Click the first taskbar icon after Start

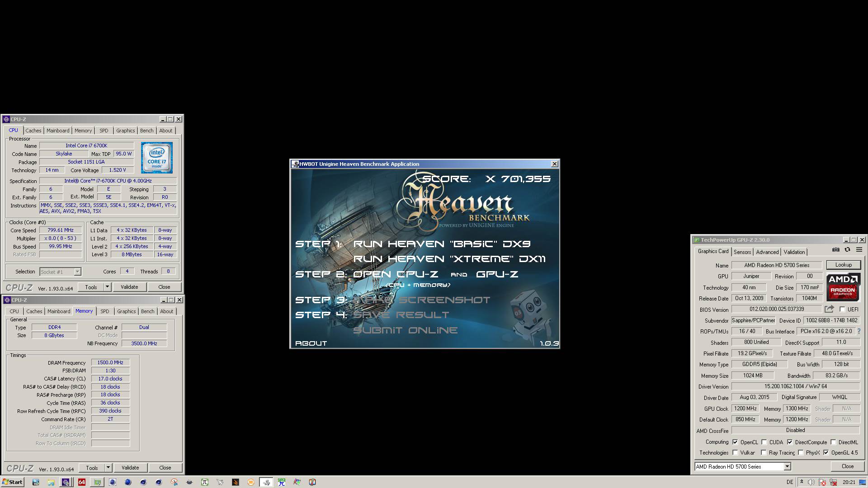click(35, 482)
